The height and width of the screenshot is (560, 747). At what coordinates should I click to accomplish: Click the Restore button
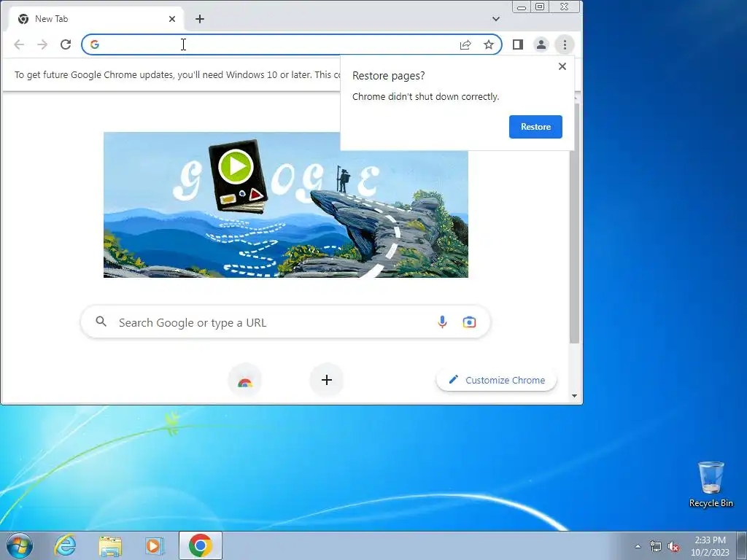pos(535,127)
